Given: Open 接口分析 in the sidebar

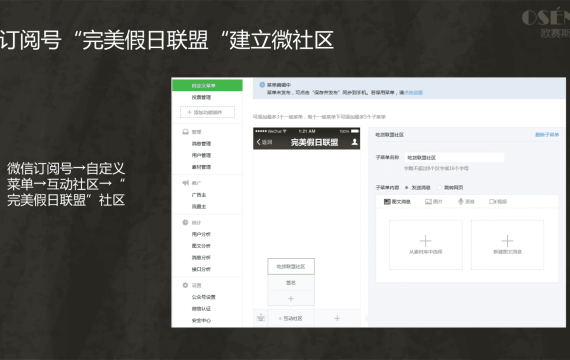Looking at the screenshot, I should [x=201, y=269].
